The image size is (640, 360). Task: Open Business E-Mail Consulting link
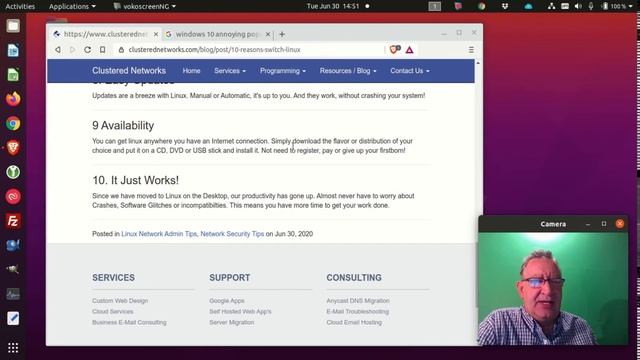point(129,322)
